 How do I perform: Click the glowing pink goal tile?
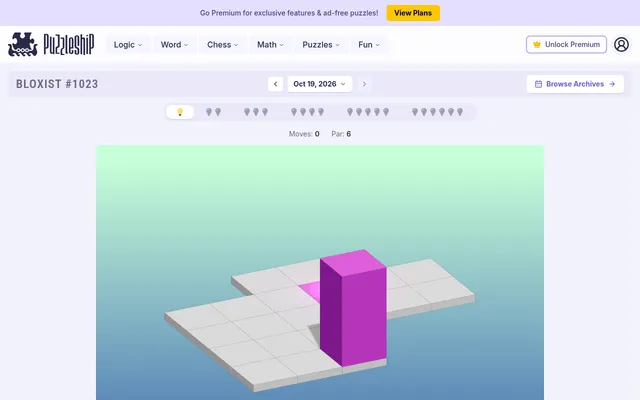tap(311, 291)
